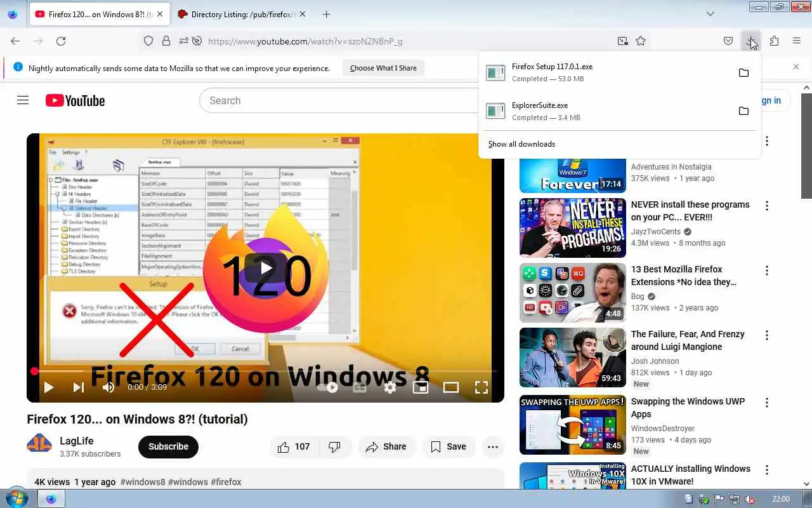Open a new tab with the plus button
The height and width of the screenshot is (508, 812).
[x=326, y=14]
